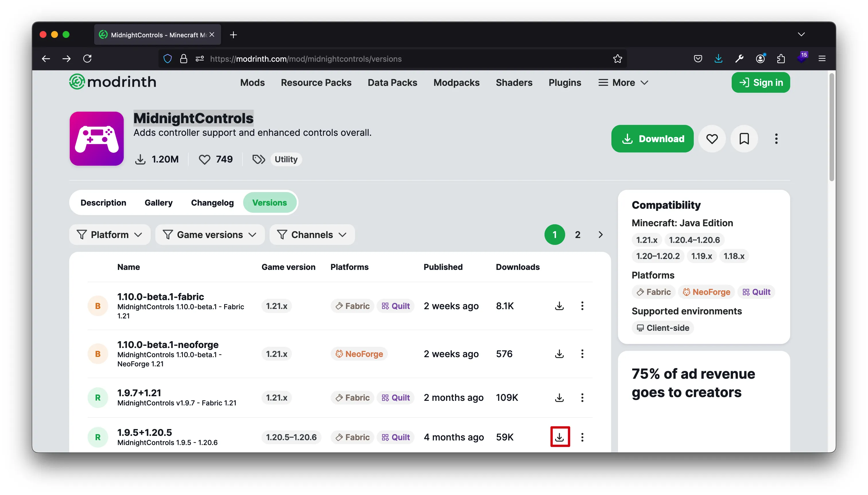The width and height of the screenshot is (868, 495).
Task: Download the 1.9.5+1.20.5 version file
Action: (559, 437)
